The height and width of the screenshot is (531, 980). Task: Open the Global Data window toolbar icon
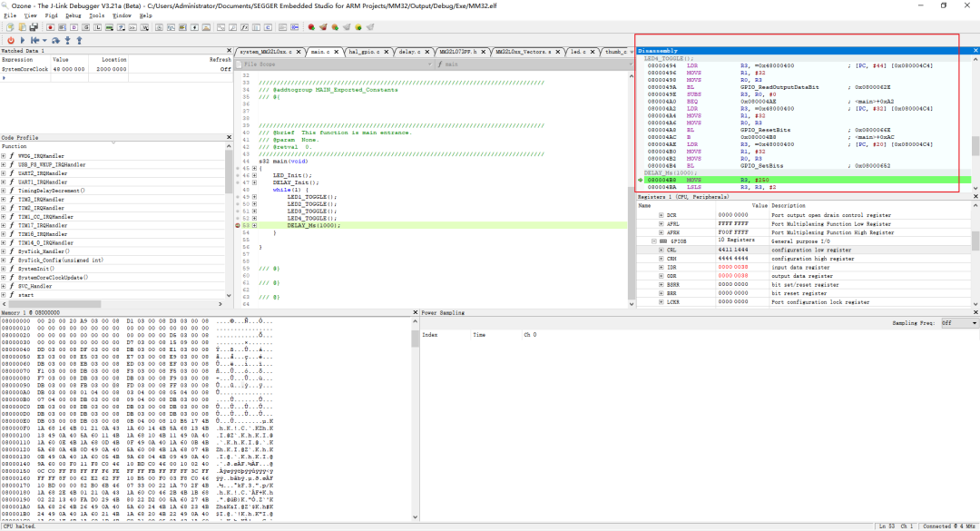[85, 27]
